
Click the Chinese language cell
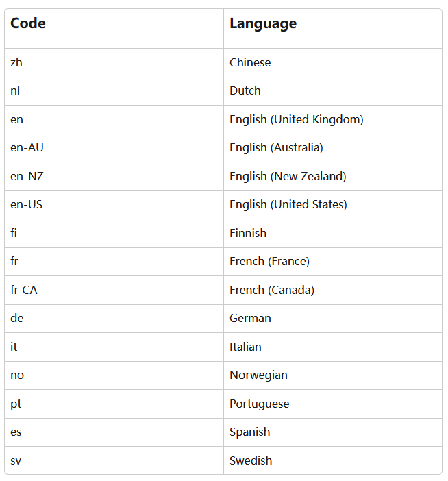point(250,62)
